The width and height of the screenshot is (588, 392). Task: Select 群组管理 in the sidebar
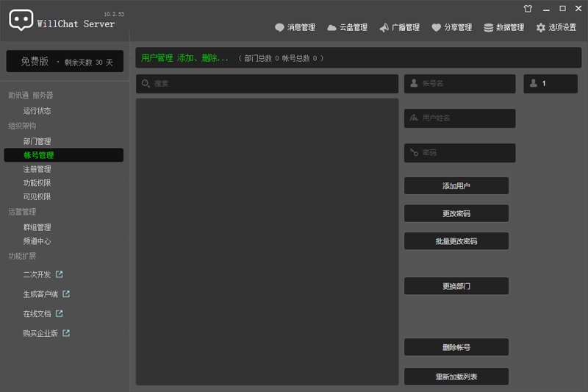pyautogui.click(x=37, y=228)
